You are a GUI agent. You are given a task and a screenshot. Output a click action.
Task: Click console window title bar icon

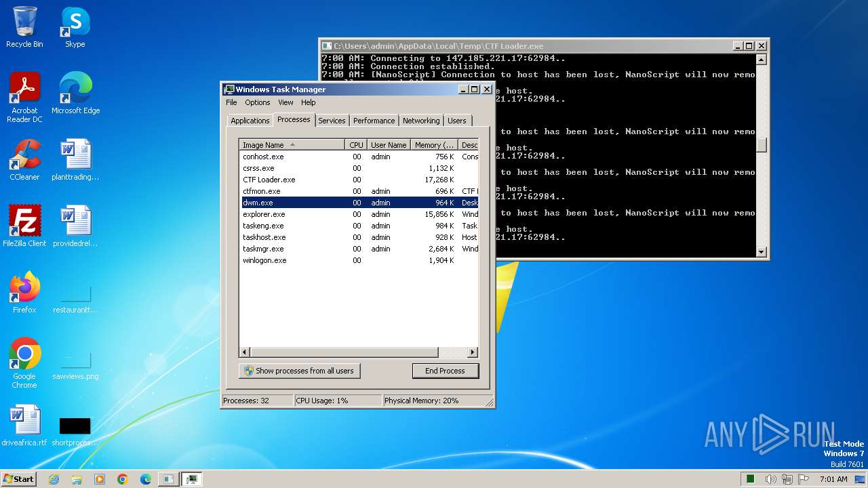[327, 46]
